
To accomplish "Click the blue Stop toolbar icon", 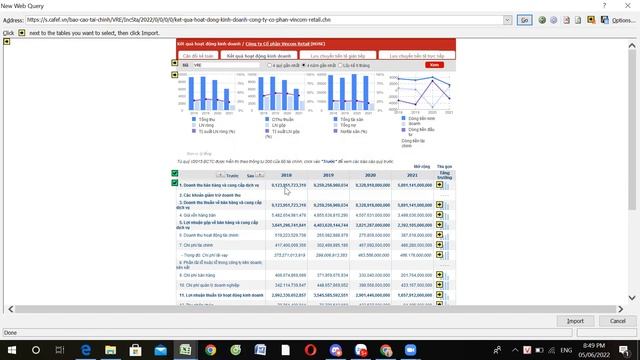I will 553,20.
